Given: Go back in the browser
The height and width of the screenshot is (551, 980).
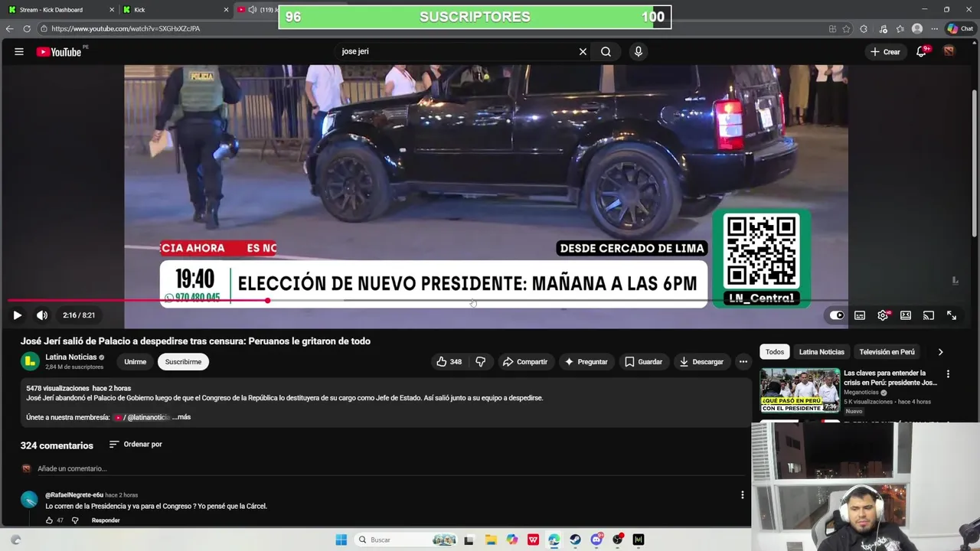Looking at the screenshot, I should pyautogui.click(x=9, y=28).
